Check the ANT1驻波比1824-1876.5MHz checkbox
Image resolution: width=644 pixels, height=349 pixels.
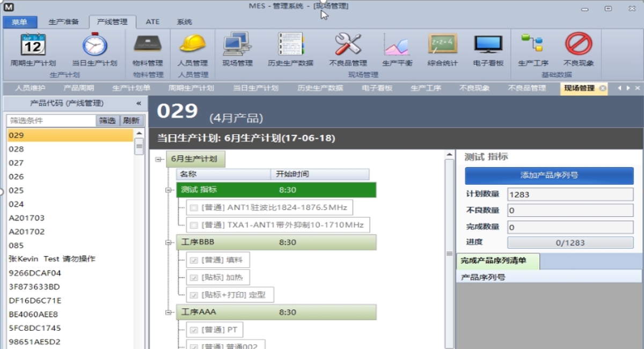tap(194, 208)
